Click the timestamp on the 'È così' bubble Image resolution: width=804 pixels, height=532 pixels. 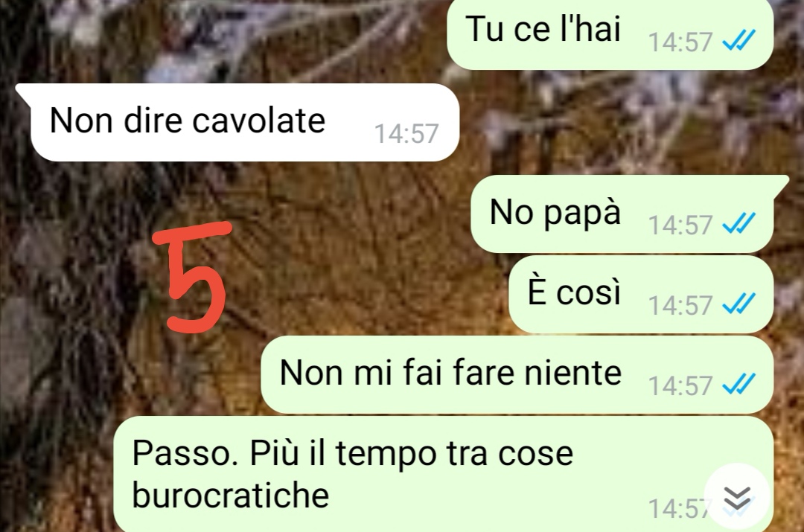pyautogui.click(x=680, y=306)
